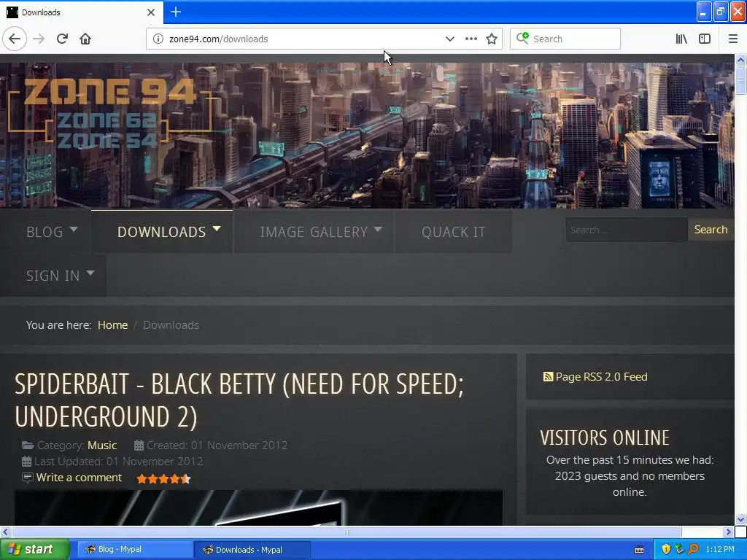747x560 pixels.
Task: Click the Visitors Online heading
Action: tap(605, 437)
